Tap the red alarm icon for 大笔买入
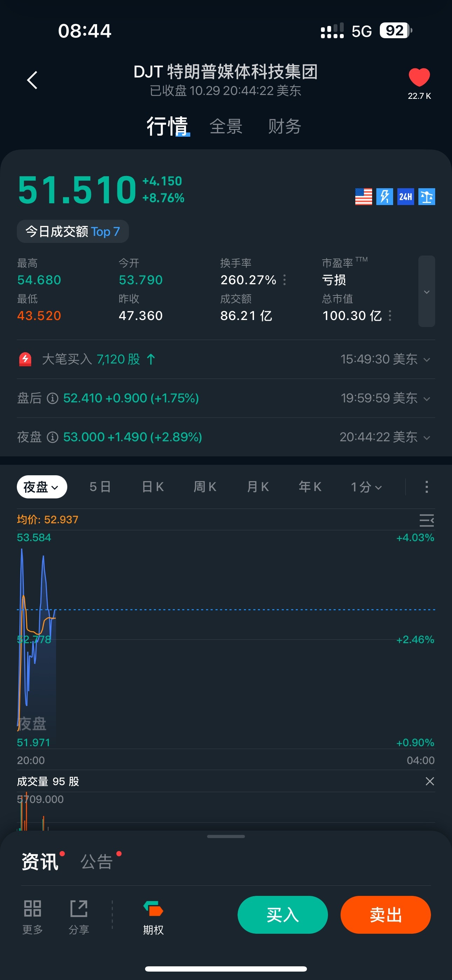Viewport: 452px width, 980px height. [x=25, y=359]
